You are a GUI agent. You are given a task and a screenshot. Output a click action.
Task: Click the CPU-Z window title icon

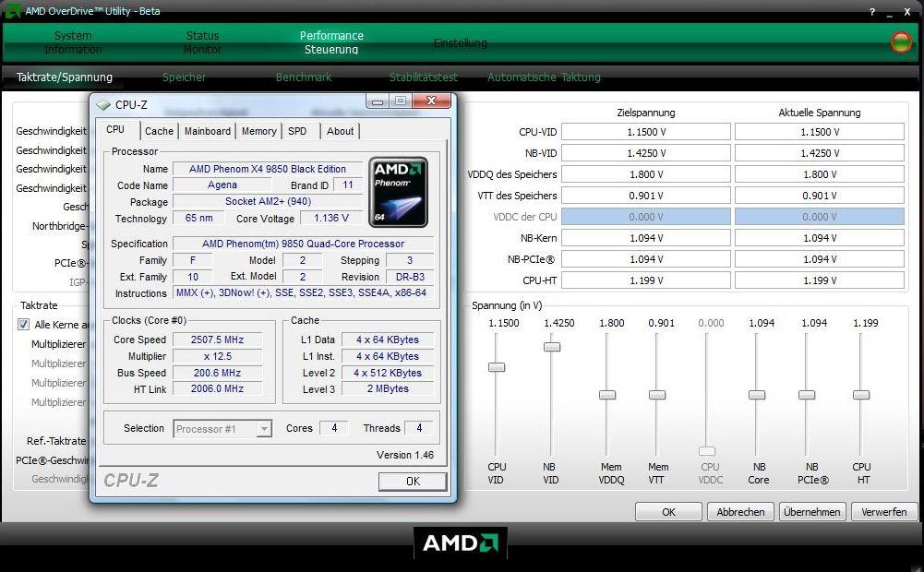pos(103,105)
